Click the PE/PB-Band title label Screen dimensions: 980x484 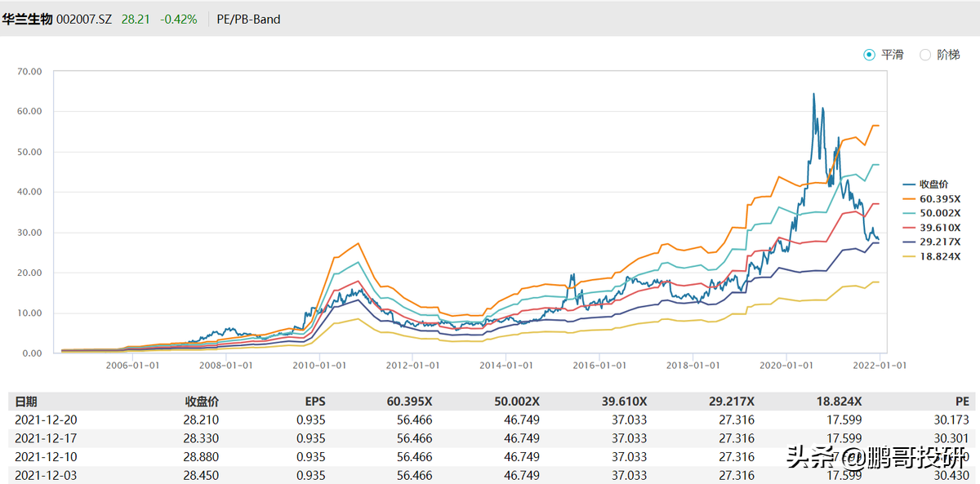(249, 19)
